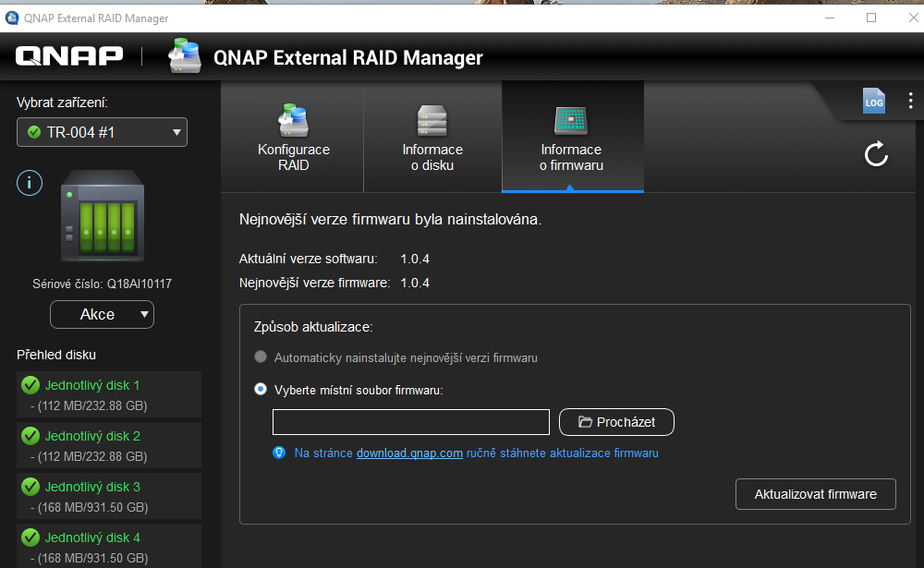This screenshot has height=568, width=924.
Task: Click the device information info icon
Action: (x=29, y=182)
